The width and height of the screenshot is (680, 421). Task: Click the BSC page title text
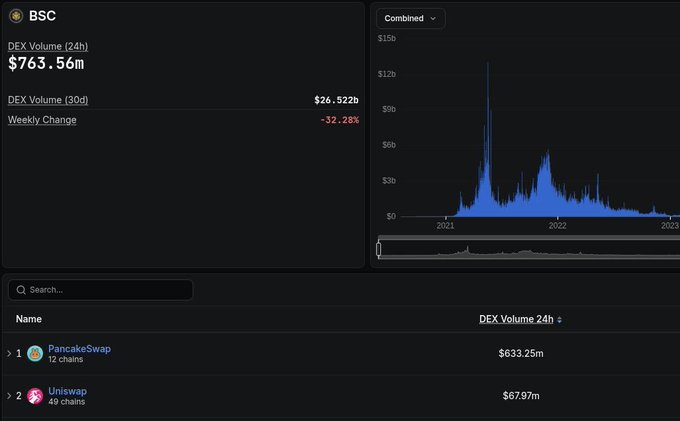point(42,16)
